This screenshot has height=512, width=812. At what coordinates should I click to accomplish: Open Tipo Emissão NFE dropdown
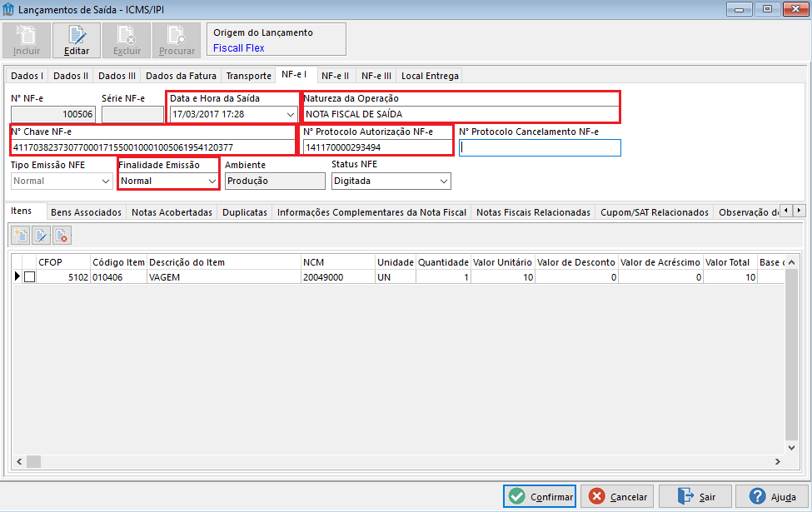pyautogui.click(x=106, y=181)
